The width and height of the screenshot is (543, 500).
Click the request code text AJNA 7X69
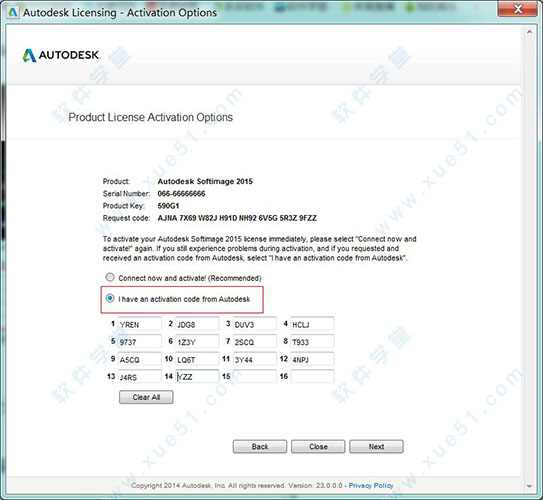point(237,218)
